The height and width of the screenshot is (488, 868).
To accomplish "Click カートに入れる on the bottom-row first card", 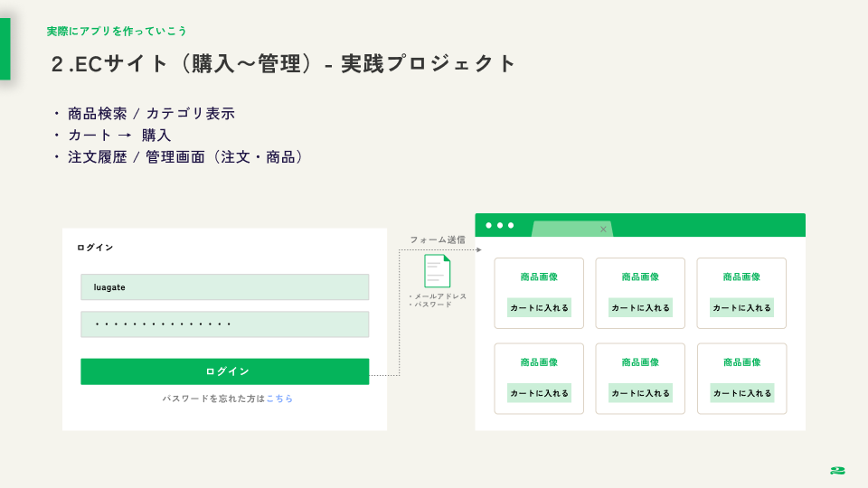I will (x=539, y=393).
